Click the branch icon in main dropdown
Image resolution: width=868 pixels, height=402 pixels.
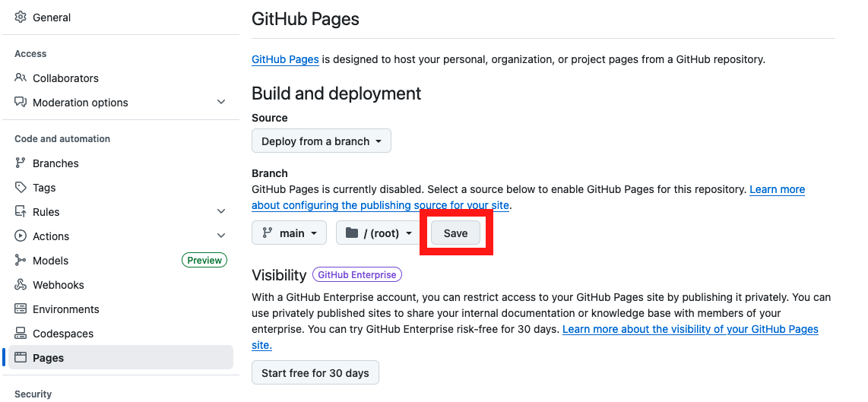268,233
